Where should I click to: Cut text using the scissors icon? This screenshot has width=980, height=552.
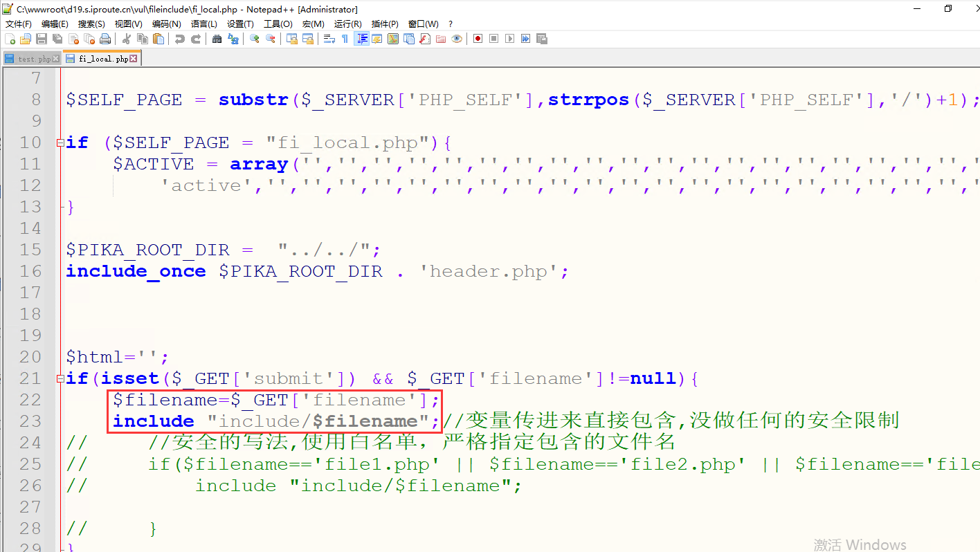click(x=127, y=39)
